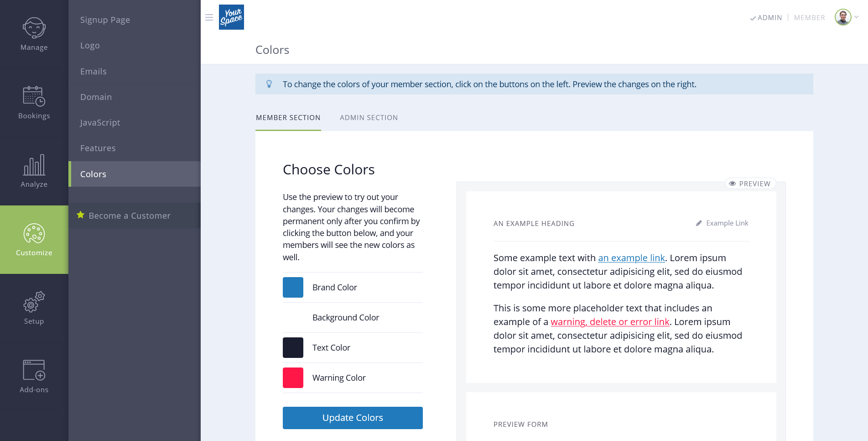868x441 pixels.
Task: Click Become a Customer
Action: [x=129, y=215]
